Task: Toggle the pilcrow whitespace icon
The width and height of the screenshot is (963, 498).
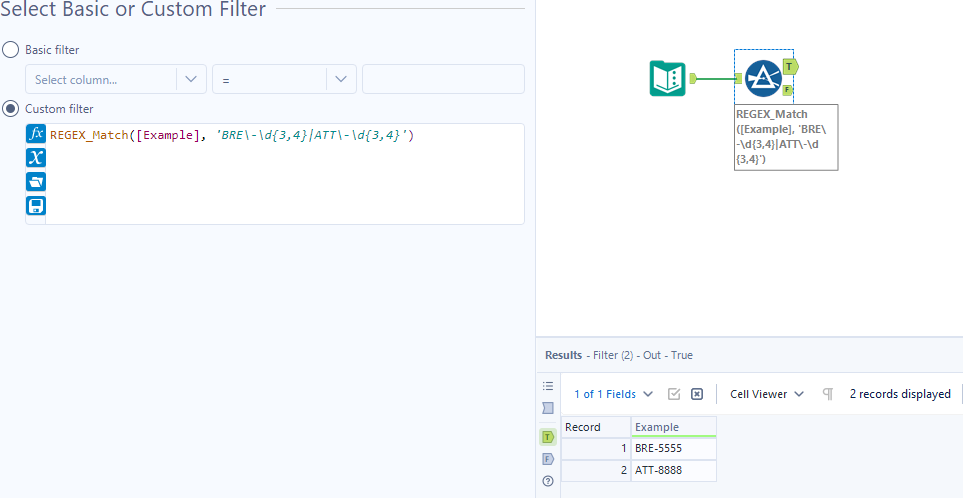Action: coord(828,394)
